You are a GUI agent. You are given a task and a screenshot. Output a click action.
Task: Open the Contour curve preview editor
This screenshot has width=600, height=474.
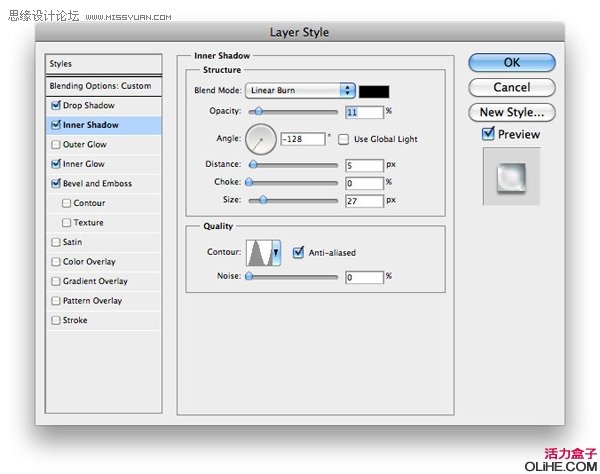pos(259,252)
